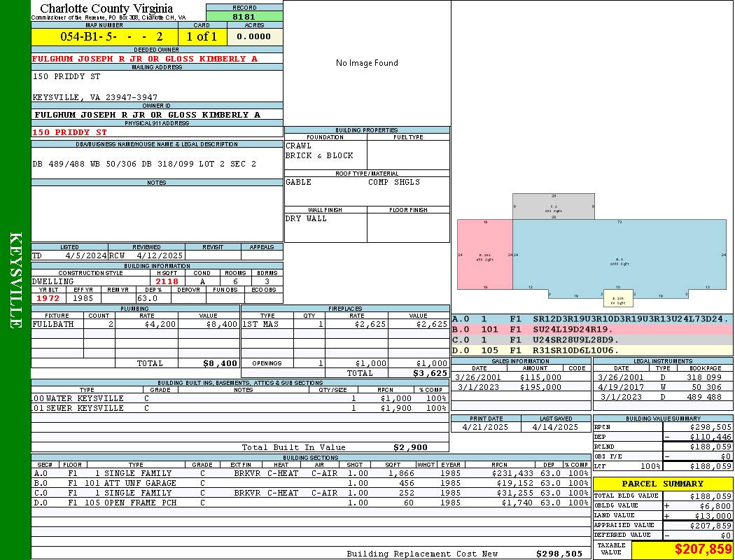Image resolution: width=735 pixels, height=560 pixels.
Task: Select red deeded owner name FULGHUM JOSEPH
Action: [x=145, y=59]
